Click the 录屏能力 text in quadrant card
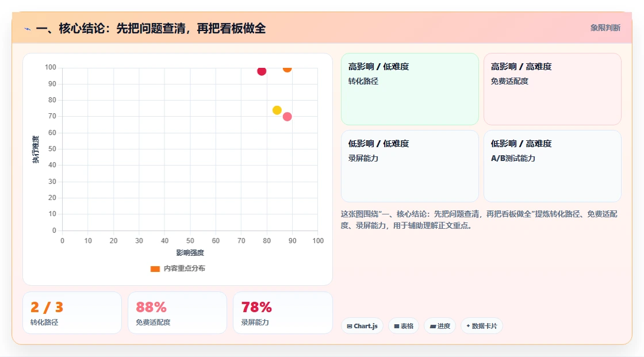This screenshot has width=644, height=357. coord(363,158)
